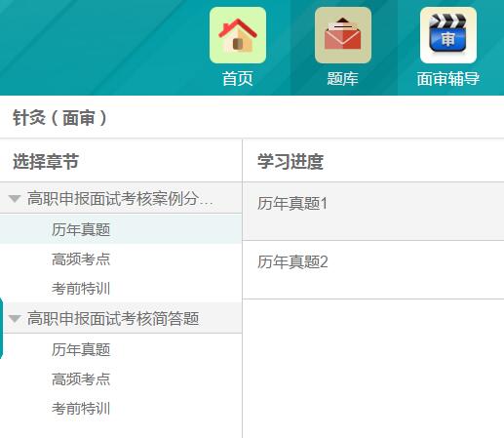Image resolution: width=504 pixels, height=438 pixels.
Task: Collapse the 高职申报面试考核简答题 section arrow
Action: pyautogui.click(x=15, y=318)
